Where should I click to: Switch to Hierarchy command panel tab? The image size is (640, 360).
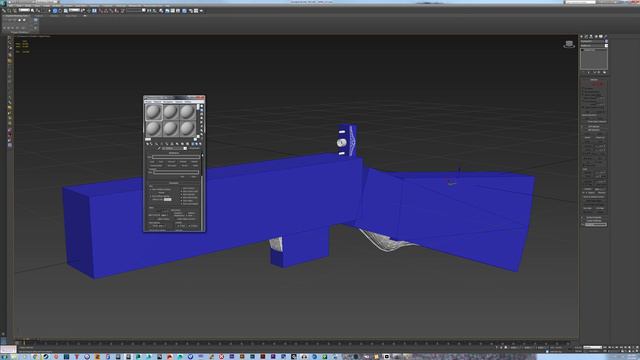(591, 36)
